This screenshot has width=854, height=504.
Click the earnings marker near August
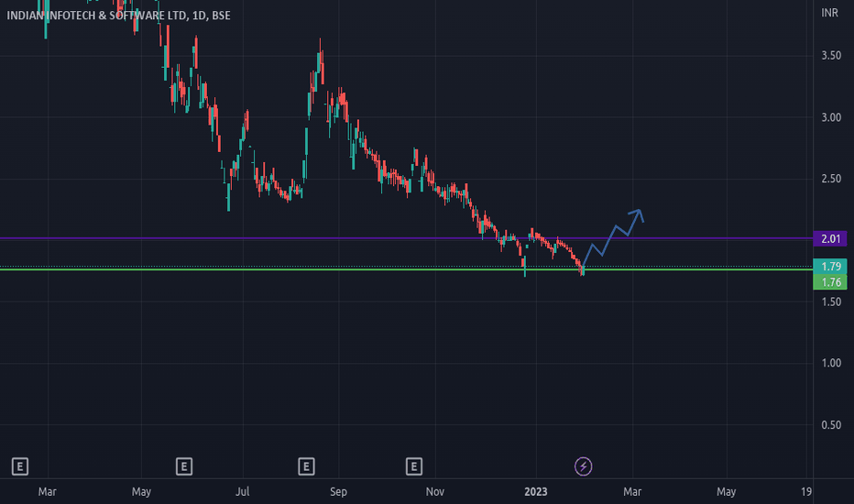(x=306, y=466)
